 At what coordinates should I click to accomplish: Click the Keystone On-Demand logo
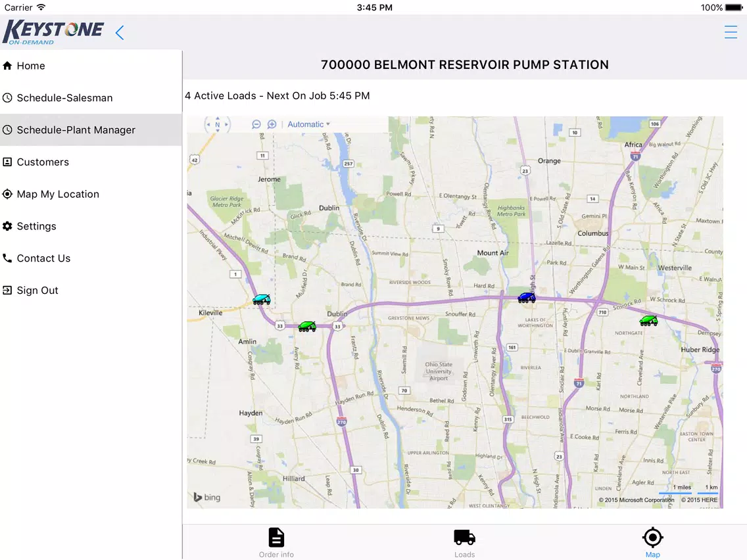click(x=53, y=32)
